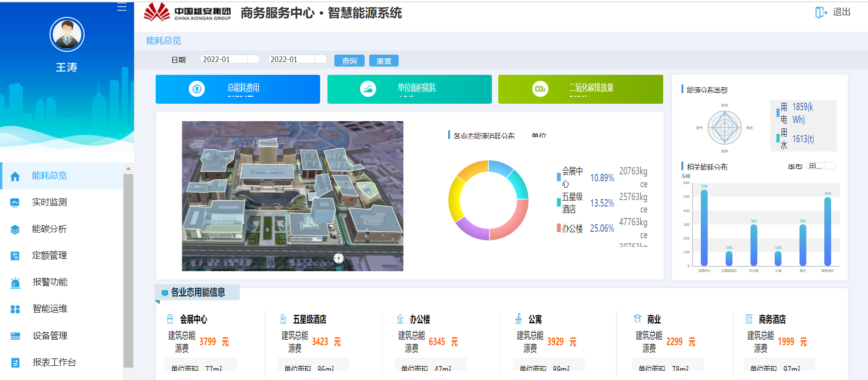This screenshot has width=868, height=380.
Task: Click the 实时监测 monitor icon
Action: pos(15,202)
